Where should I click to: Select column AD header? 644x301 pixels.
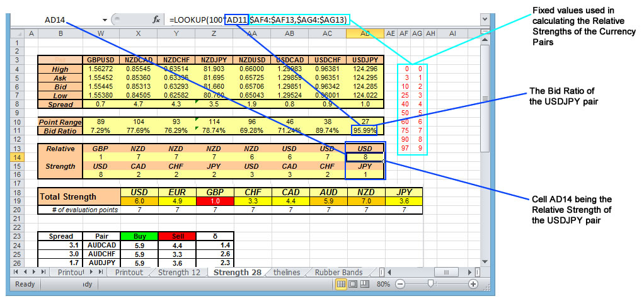click(365, 33)
